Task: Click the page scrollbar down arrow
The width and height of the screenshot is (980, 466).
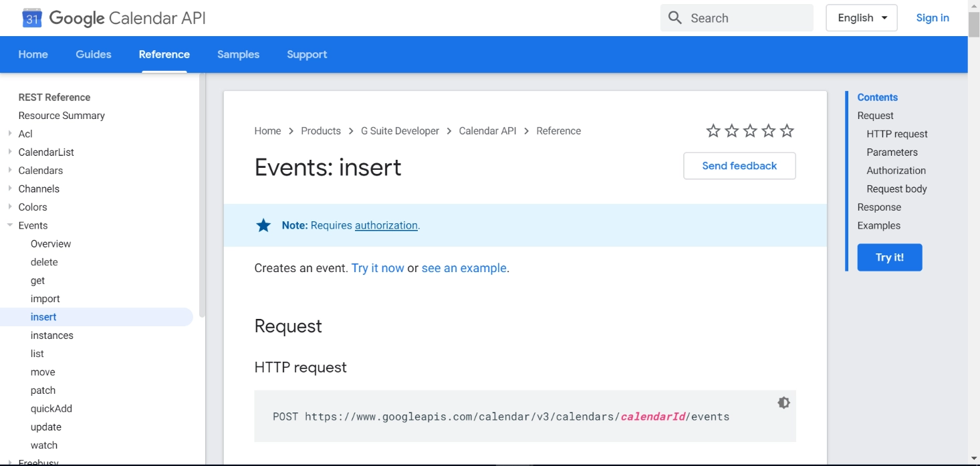Action: pyautogui.click(x=974, y=458)
